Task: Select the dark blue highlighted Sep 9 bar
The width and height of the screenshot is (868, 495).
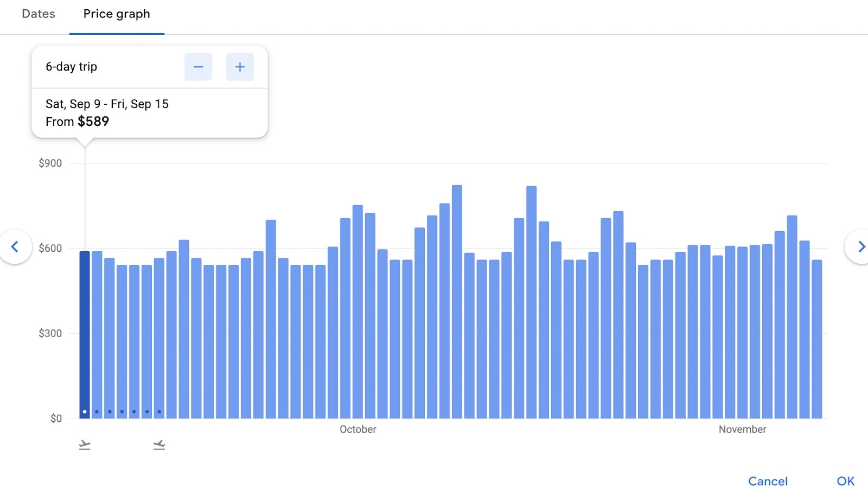Action: pos(85,334)
